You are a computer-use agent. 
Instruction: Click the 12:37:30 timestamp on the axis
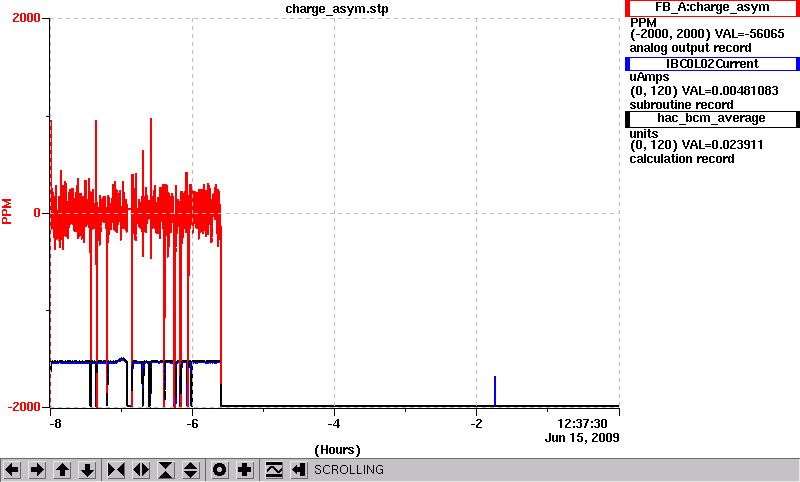(582, 424)
